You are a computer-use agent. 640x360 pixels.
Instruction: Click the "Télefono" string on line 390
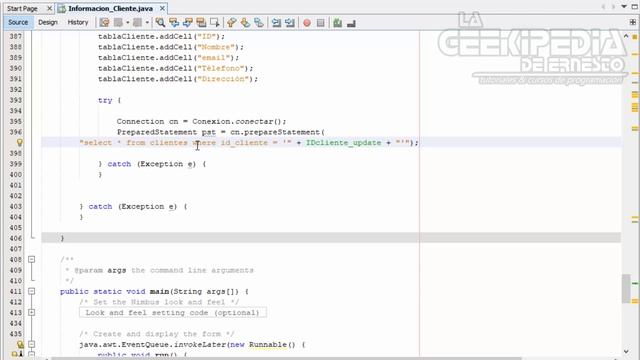click(220, 68)
